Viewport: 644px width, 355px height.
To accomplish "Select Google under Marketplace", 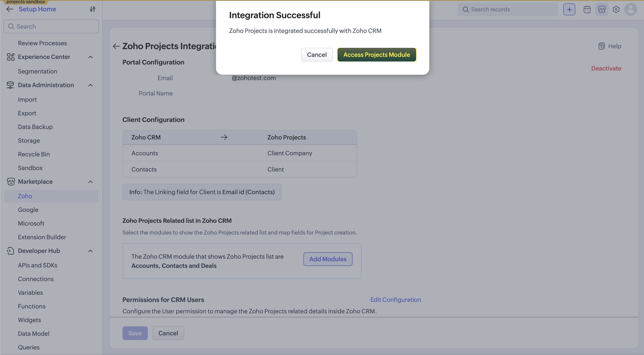I will [28, 210].
